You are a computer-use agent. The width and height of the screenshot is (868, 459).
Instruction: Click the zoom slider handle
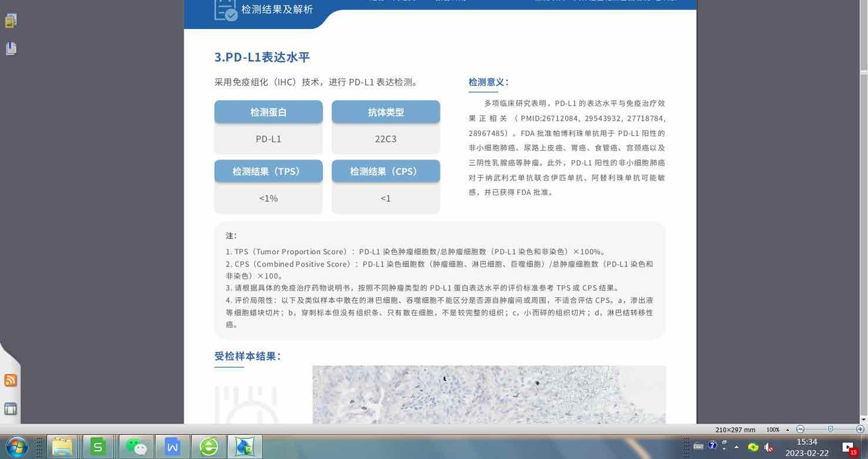pos(830,430)
